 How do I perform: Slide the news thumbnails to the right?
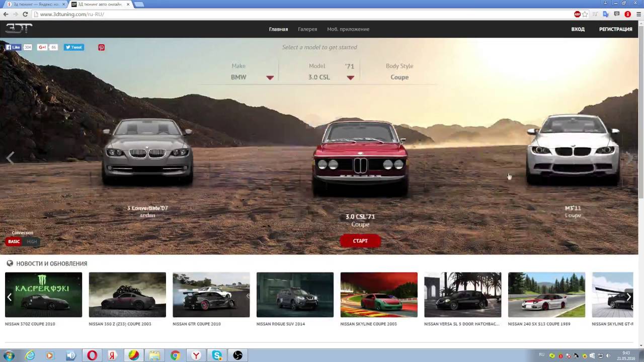628,297
